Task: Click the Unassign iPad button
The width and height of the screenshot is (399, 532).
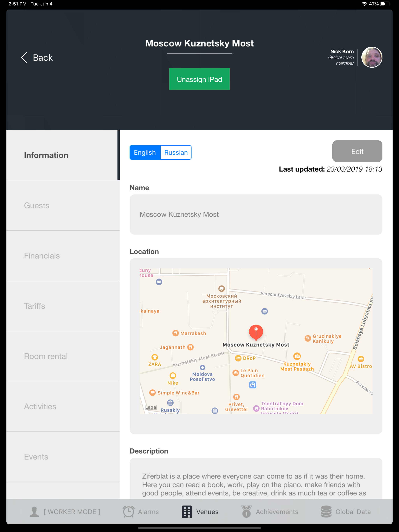Action: 199,79
